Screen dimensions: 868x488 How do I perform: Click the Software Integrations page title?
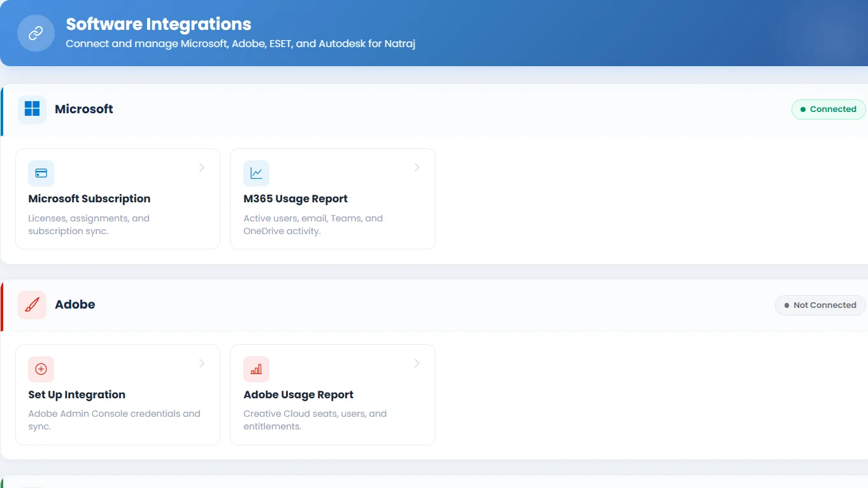click(x=159, y=24)
